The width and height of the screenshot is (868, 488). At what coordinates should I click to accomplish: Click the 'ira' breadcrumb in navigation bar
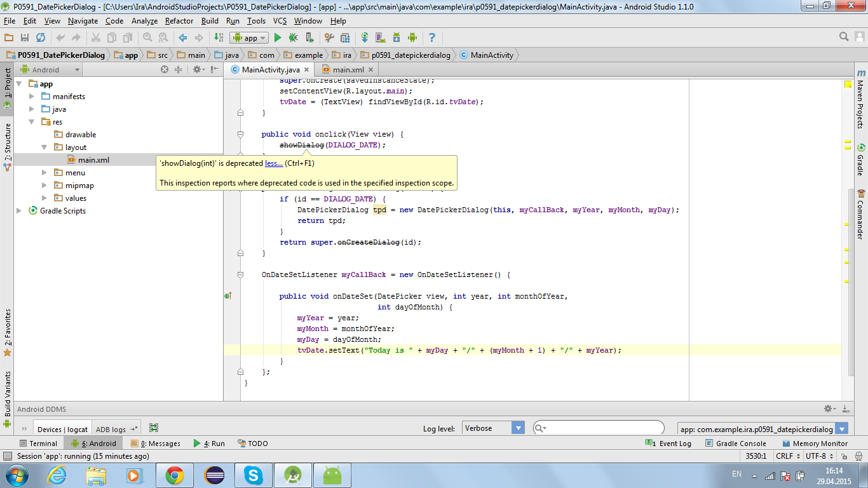342,55
